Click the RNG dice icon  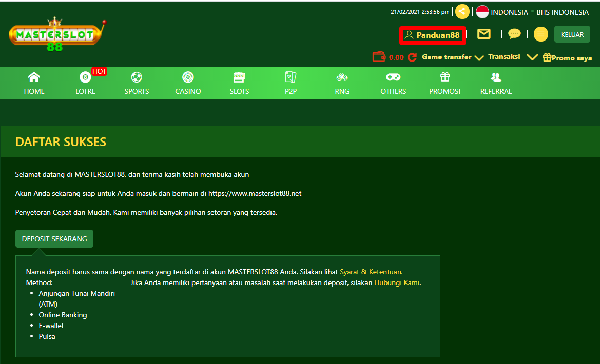(x=342, y=78)
